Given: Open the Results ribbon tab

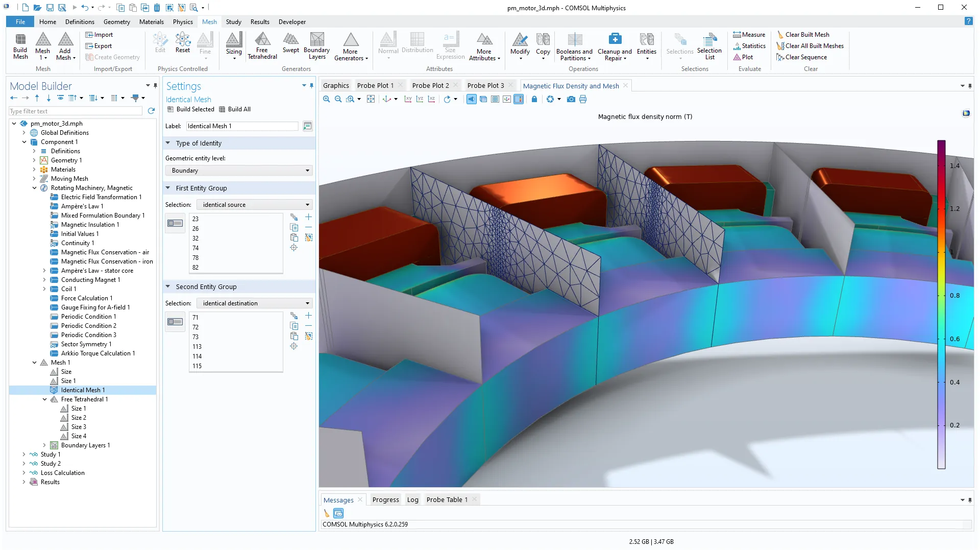Looking at the screenshot, I should (x=259, y=22).
